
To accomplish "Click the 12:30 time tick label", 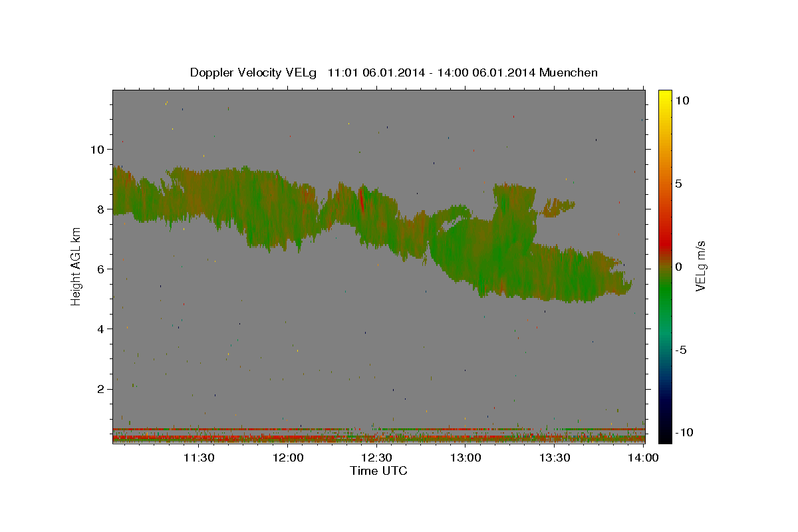I will click(376, 458).
